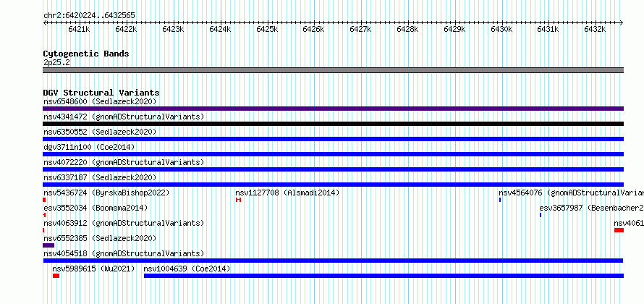Screen dimensions: 644x304
Task: Click the 6425k ruler tick label
Action: pos(267,29)
